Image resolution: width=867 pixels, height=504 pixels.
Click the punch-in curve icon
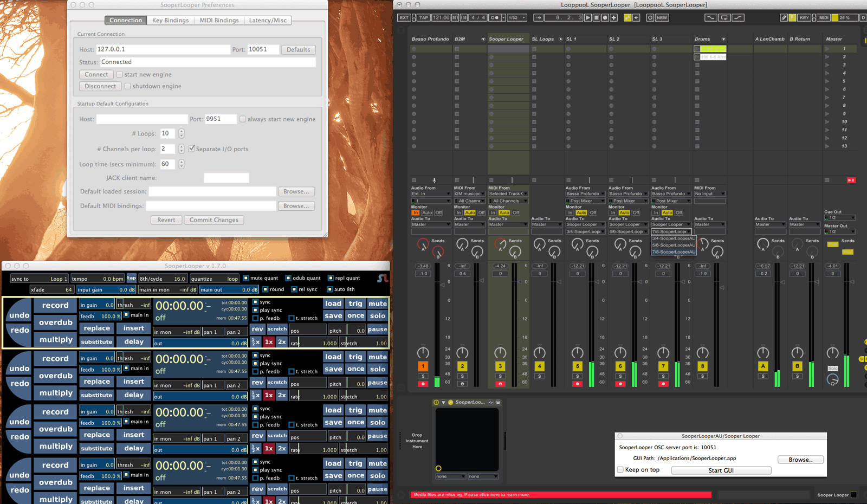click(710, 17)
